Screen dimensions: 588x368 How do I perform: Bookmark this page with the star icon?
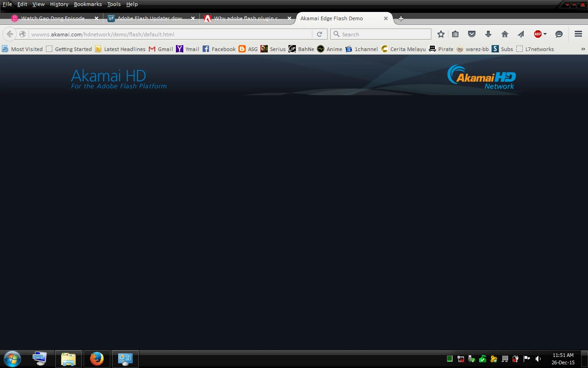coord(441,34)
